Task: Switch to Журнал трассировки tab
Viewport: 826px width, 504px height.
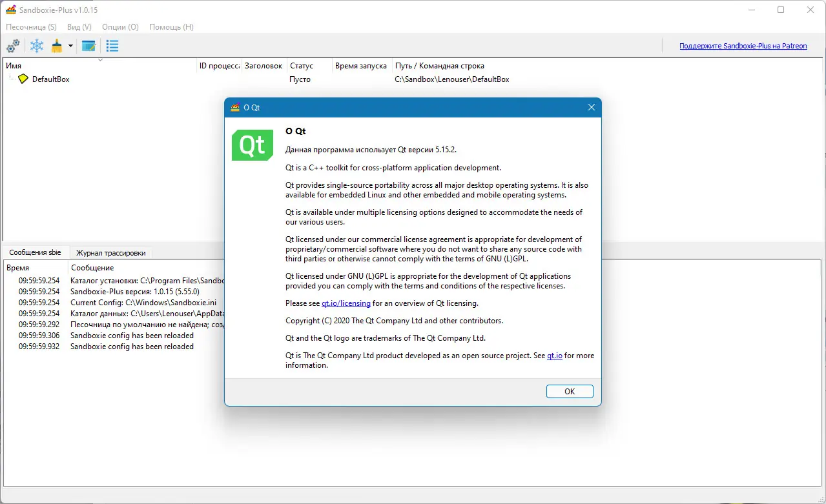Action: 110,253
